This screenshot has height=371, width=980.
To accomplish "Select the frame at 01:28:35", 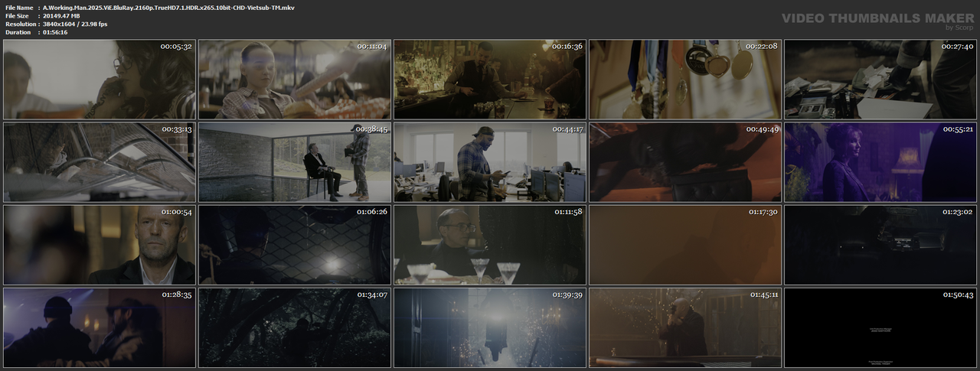I will point(100,327).
